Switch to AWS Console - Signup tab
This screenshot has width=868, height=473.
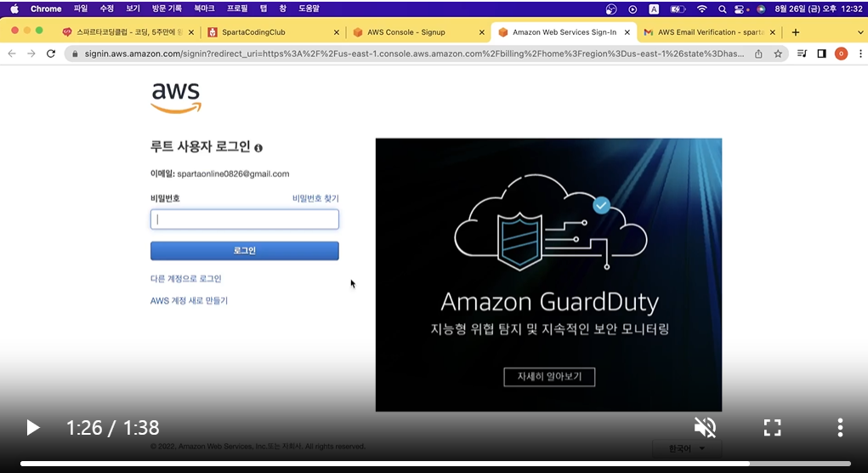click(x=417, y=32)
